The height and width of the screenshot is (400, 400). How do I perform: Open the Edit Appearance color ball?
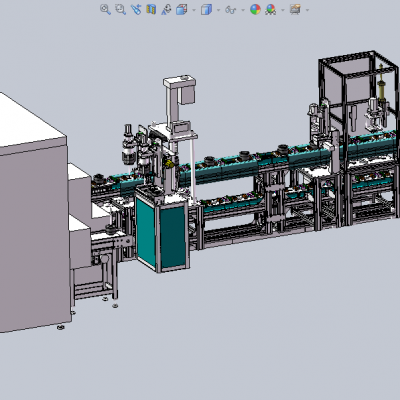(x=255, y=9)
